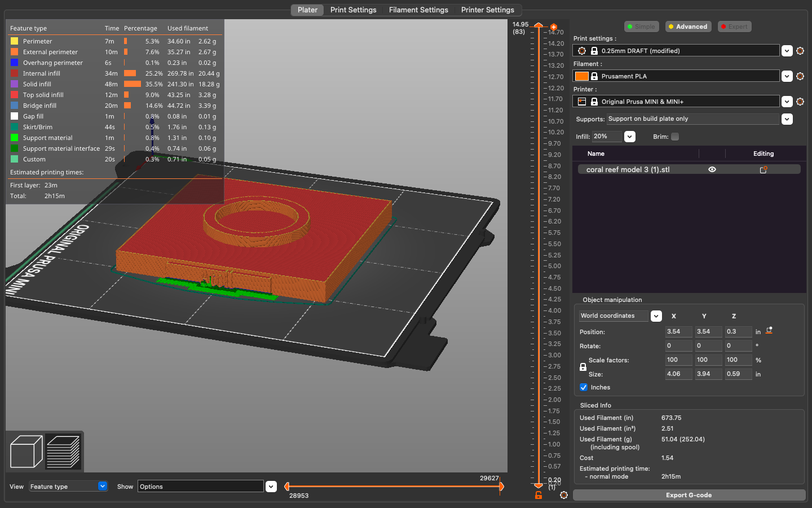Open object settings icon for coral reef model
812x508 pixels.
[x=764, y=169]
